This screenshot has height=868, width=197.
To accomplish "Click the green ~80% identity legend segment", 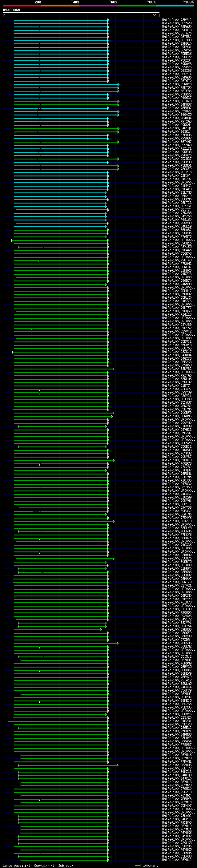I will coord(137,6).
